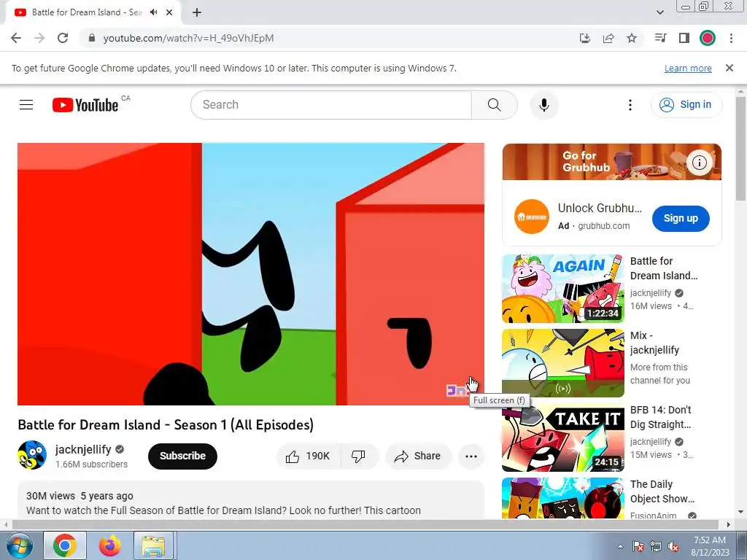Open more actions ellipsis under video
The image size is (747, 560).
coord(471,456)
